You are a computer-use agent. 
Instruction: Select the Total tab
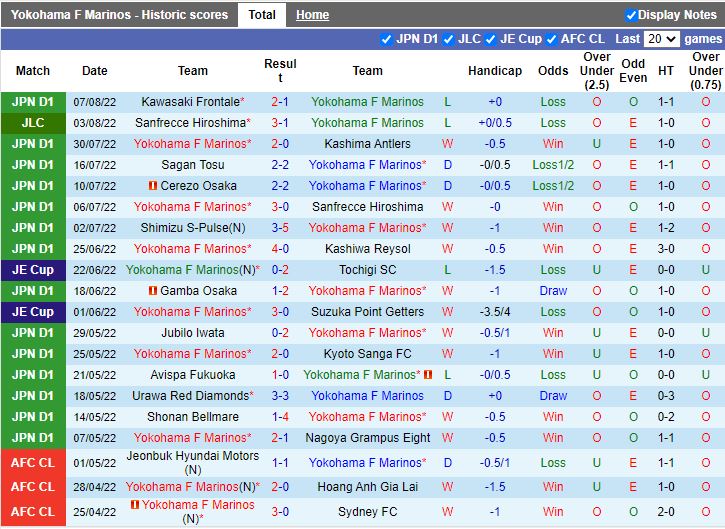click(262, 15)
